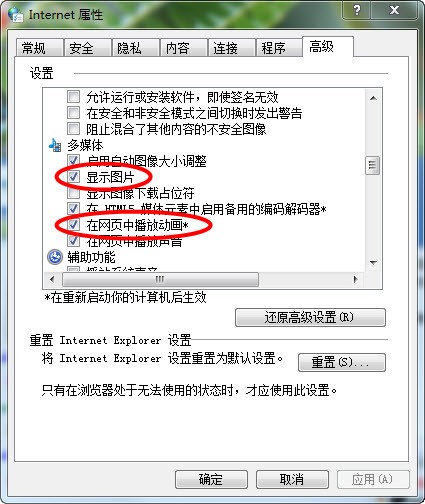This screenshot has height=504, width=425.
Task: Check 阻止混合了其他内容的不安全图像 option
Action: click(73, 128)
